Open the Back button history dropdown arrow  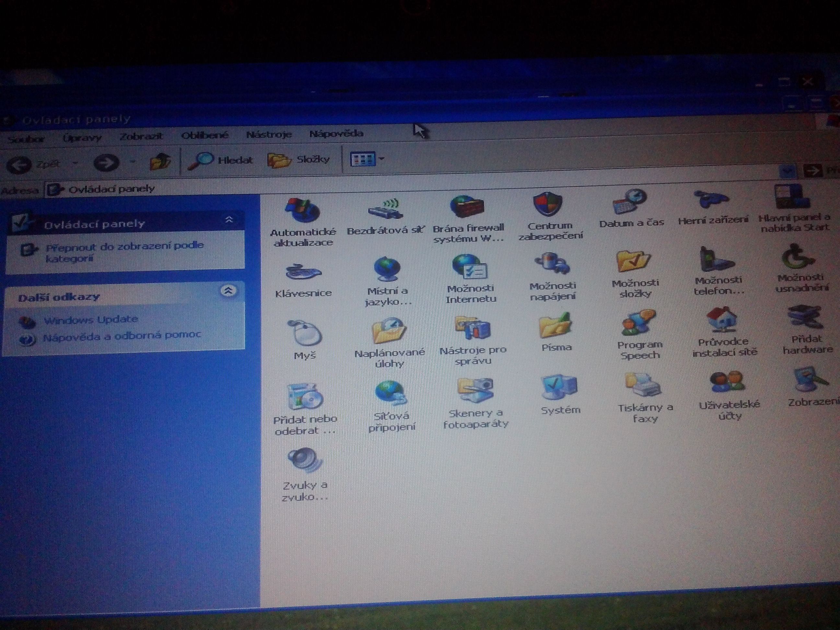[76, 163]
